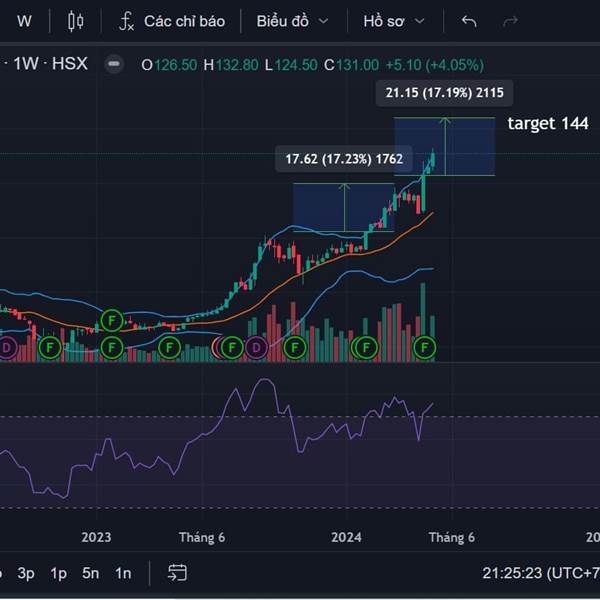Undo the last chart action
This screenshot has height=600, width=600.
click(x=469, y=21)
